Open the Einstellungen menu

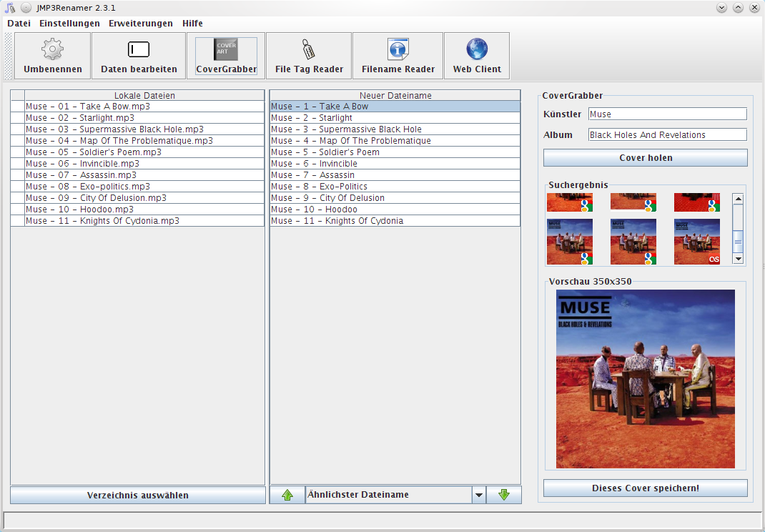point(70,24)
